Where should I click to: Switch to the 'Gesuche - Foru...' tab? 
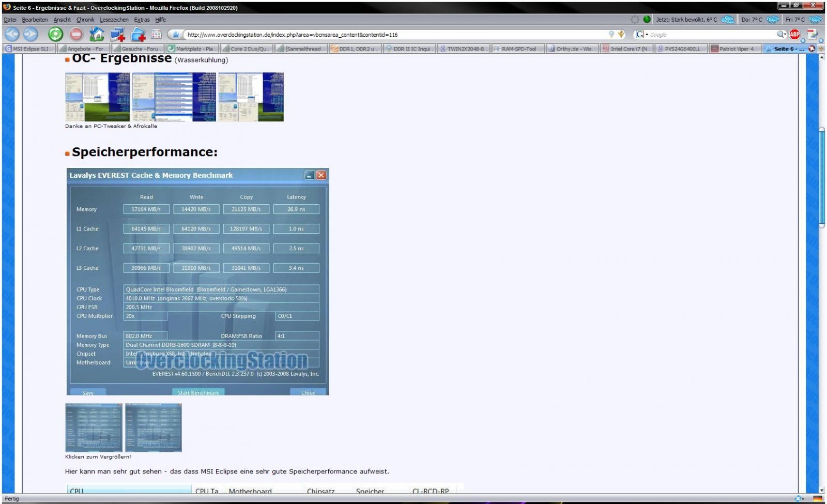(139, 49)
